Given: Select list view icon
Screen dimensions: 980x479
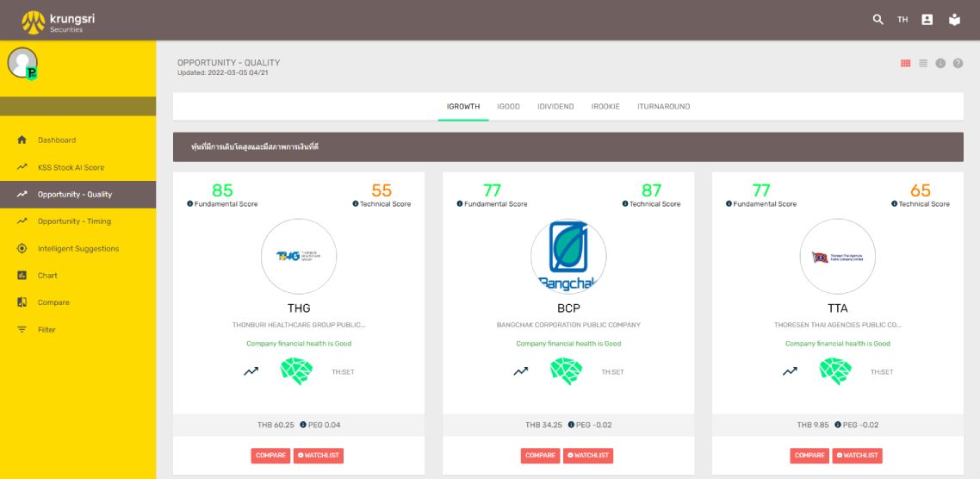Looking at the screenshot, I should [x=923, y=63].
